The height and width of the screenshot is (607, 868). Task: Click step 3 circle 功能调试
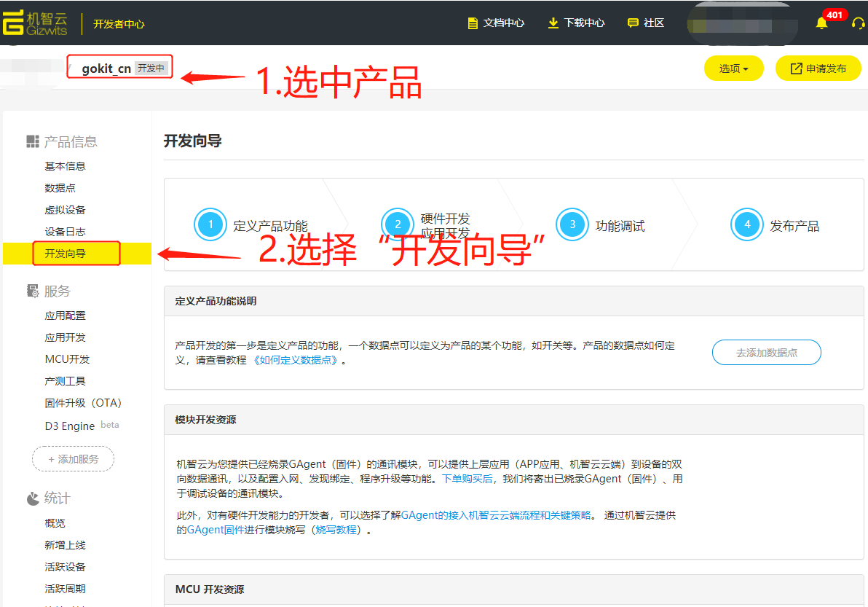point(572,225)
